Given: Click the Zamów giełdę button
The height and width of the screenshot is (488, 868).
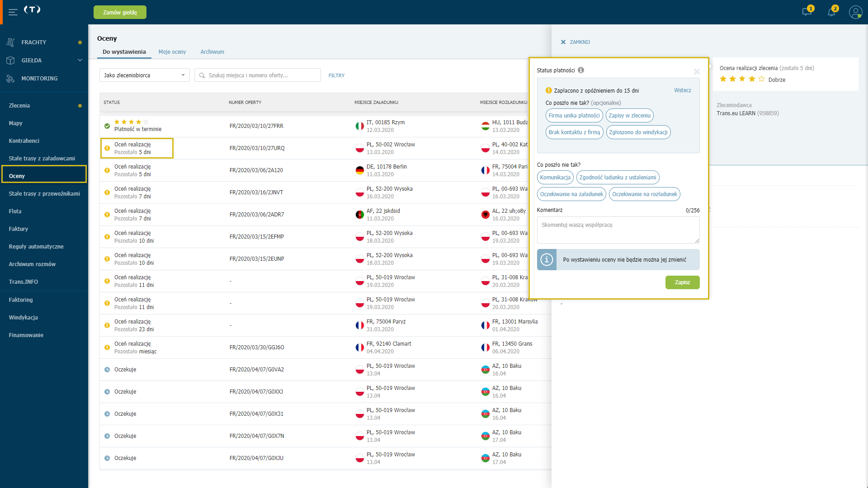Looking at the screenshot, I should [120, 12].
